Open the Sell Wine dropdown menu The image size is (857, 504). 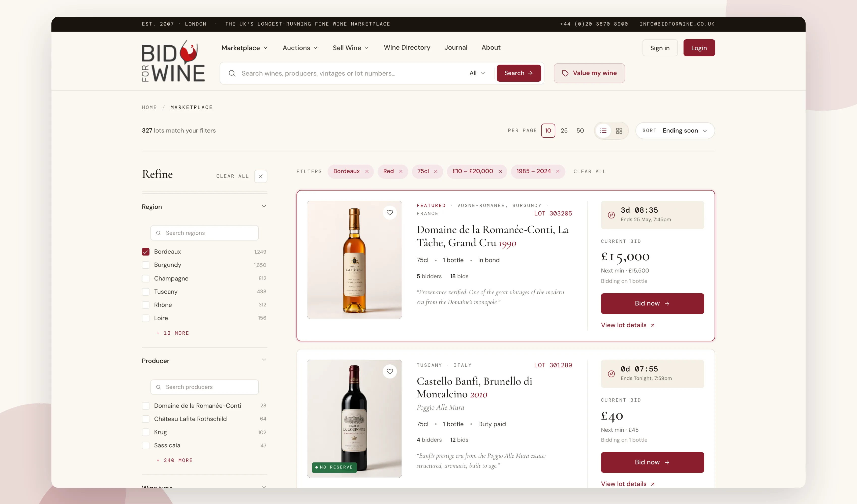coord(350,48)
